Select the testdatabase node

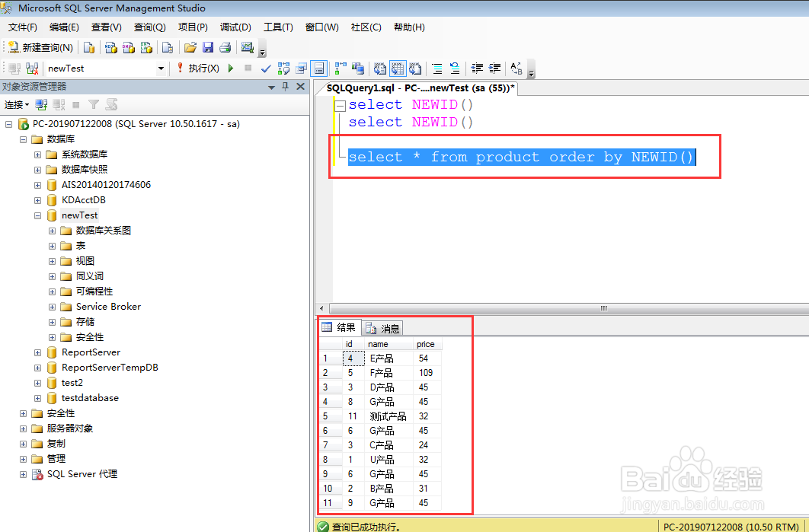90,398
